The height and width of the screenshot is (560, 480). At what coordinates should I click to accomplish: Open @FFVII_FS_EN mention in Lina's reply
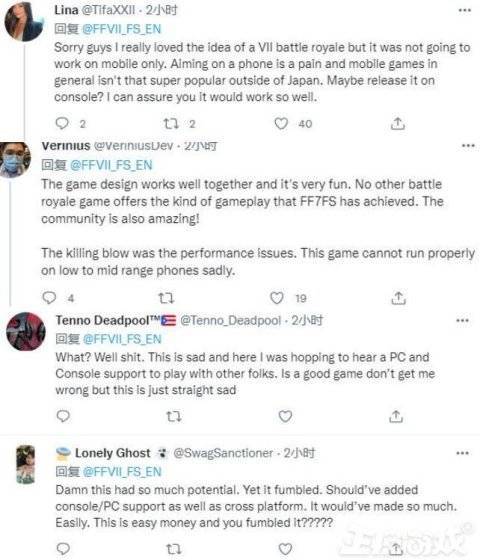pyautogui.click(x=122, y=29)
